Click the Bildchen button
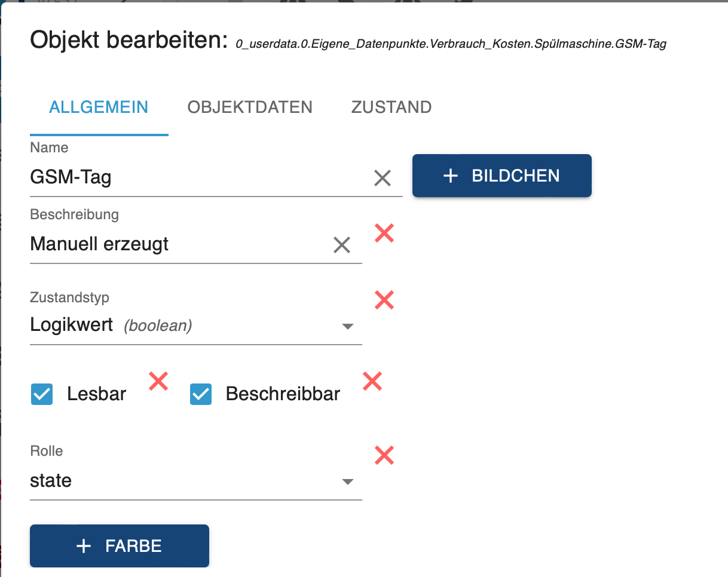The width and height of the screenshot is (728, 577). [x=502, y=176]
